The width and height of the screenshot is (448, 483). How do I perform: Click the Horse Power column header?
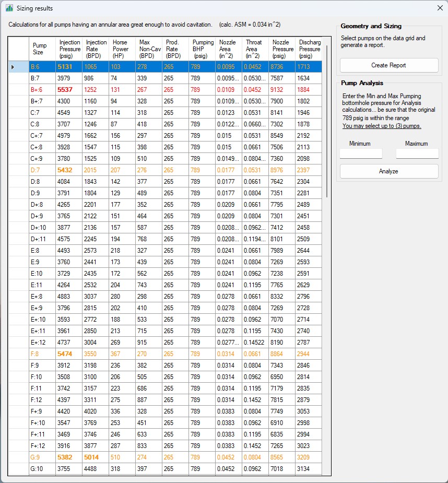[121, 49]
